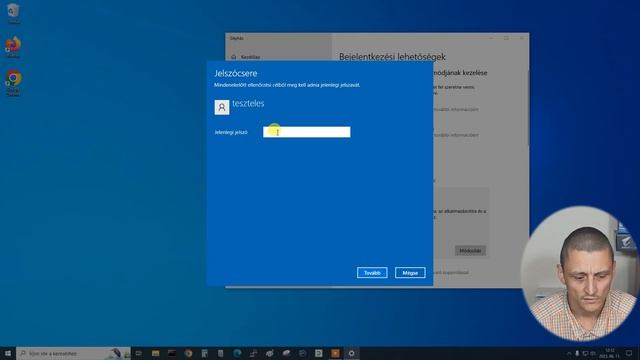Open Task View from the taskbar
This screenshot has width=640, height=360.
click(139, 353)
